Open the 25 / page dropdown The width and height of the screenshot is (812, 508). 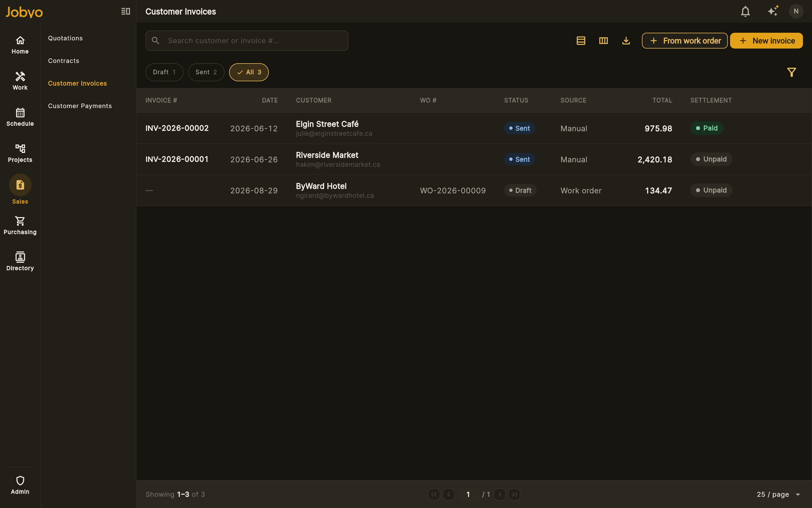click(x=778, y=494)
